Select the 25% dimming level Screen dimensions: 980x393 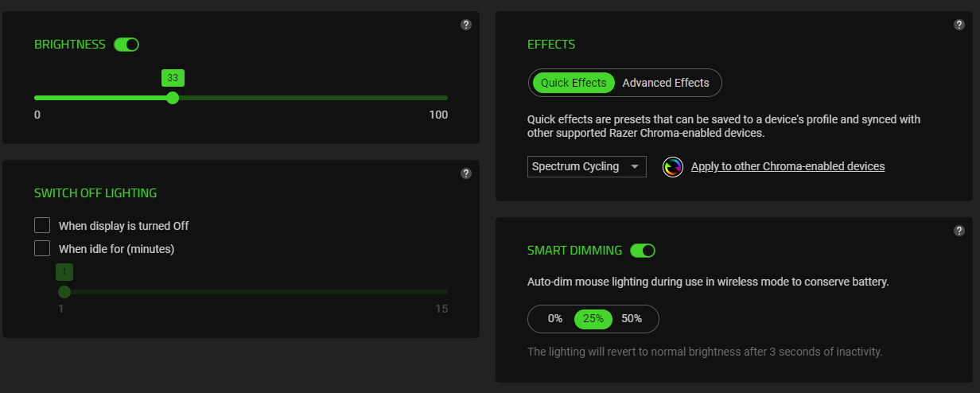[x=593, y=319]
